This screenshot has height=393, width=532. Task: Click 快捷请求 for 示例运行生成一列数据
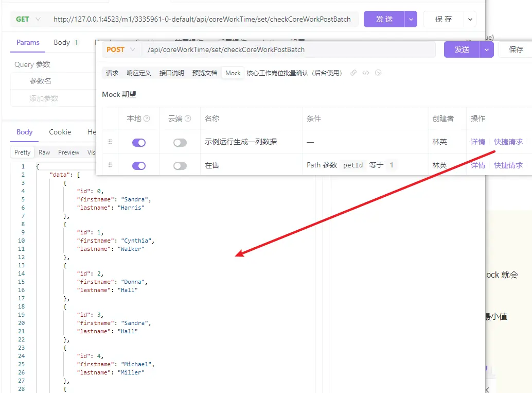click(508, 142)
